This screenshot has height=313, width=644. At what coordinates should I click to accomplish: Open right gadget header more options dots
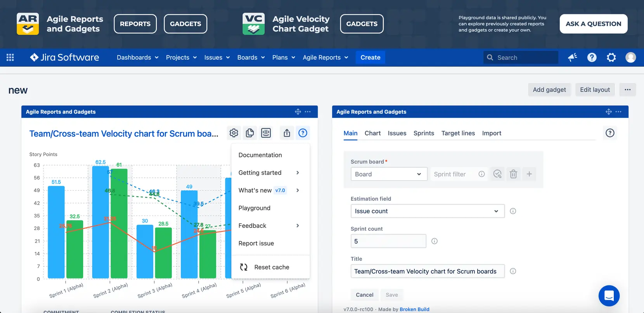pyautogui.click(x=618, y=112)
